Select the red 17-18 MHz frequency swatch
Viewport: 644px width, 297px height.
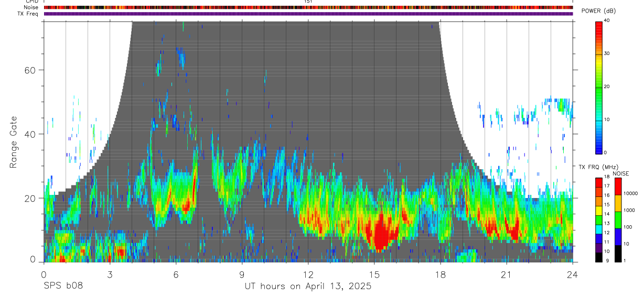click(599, 182)
